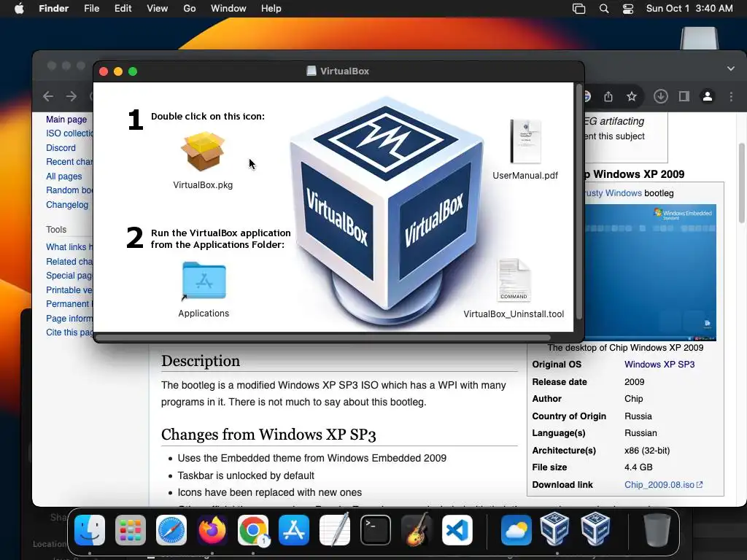747x560 pixels.
Task: Open the Related changes tool link
Action: [x=69, y=262]
